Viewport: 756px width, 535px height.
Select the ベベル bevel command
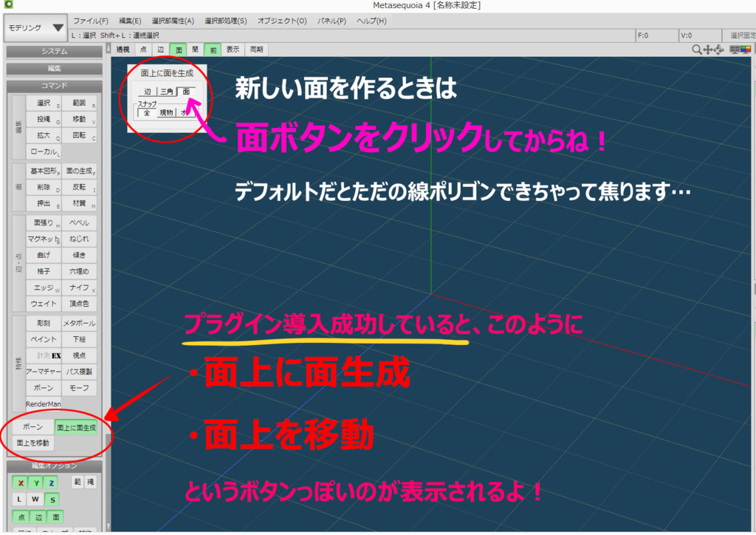click(79, 223)
